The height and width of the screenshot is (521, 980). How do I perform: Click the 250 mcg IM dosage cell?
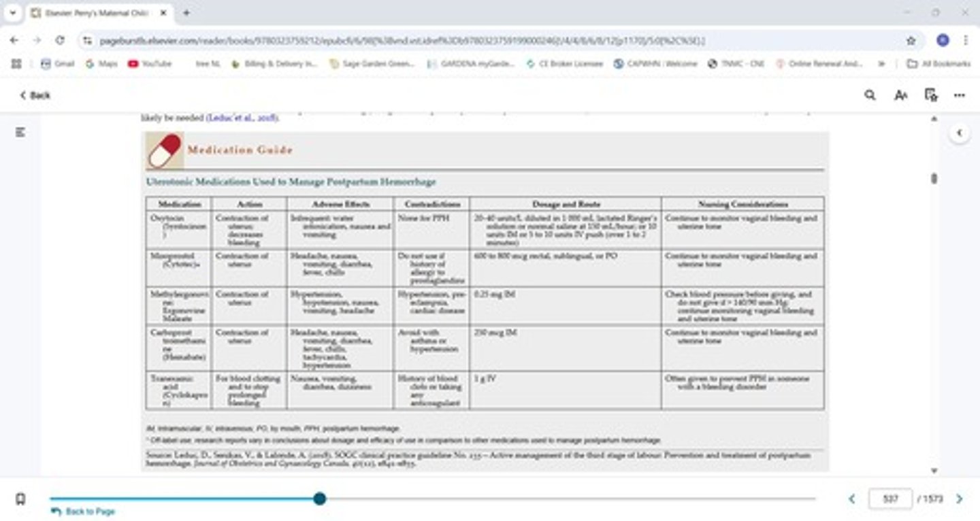(x=565, y=348)
